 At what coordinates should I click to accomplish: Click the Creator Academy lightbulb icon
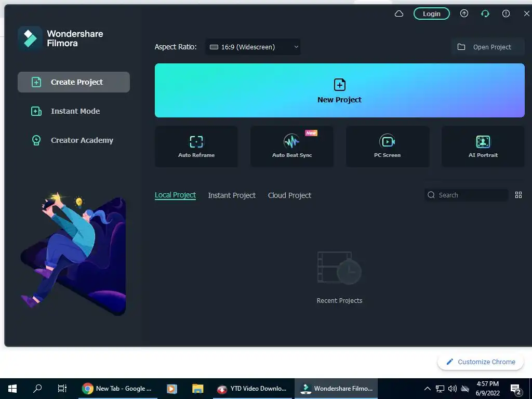click(x=36, y=140)
